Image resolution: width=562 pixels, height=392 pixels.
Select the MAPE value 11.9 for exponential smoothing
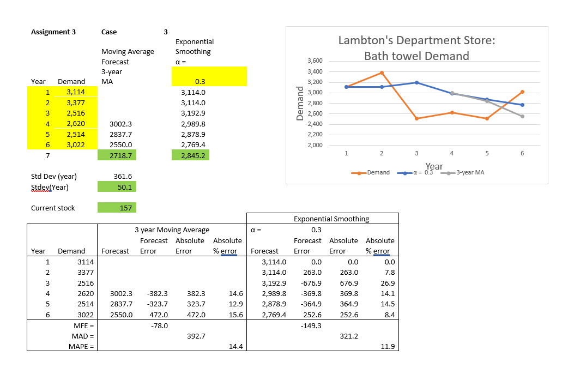pyautogui.click(x=388, y=346)
